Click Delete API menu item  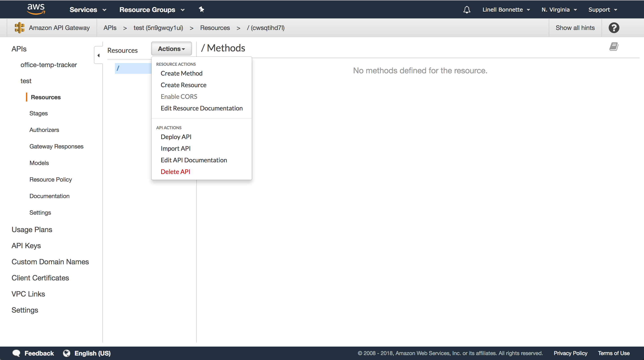pyautogui.click(x=175, y=172)
